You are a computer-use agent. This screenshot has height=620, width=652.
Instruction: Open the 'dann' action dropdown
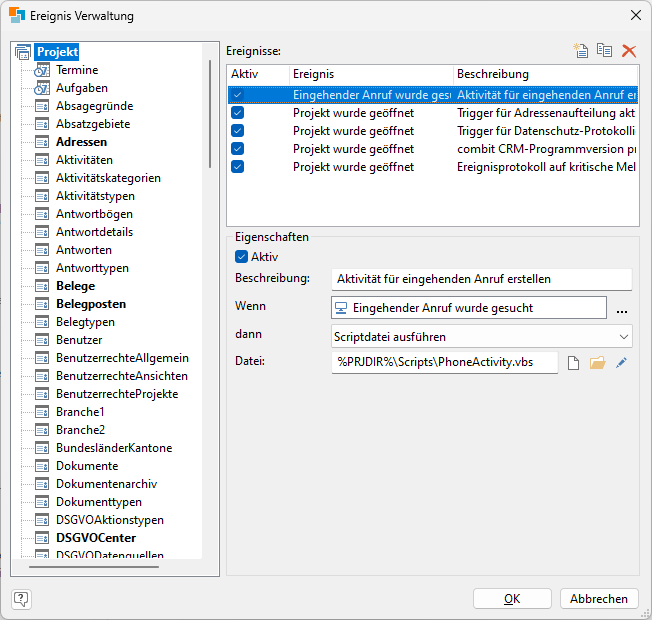click(481, 337)
